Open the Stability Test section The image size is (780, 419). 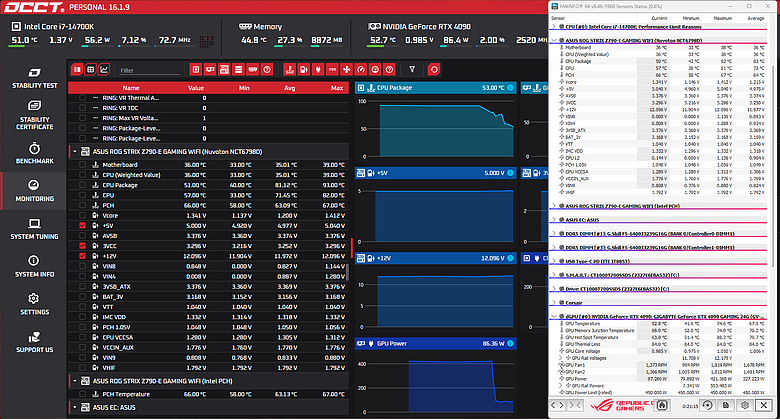(x=34, y=78)
